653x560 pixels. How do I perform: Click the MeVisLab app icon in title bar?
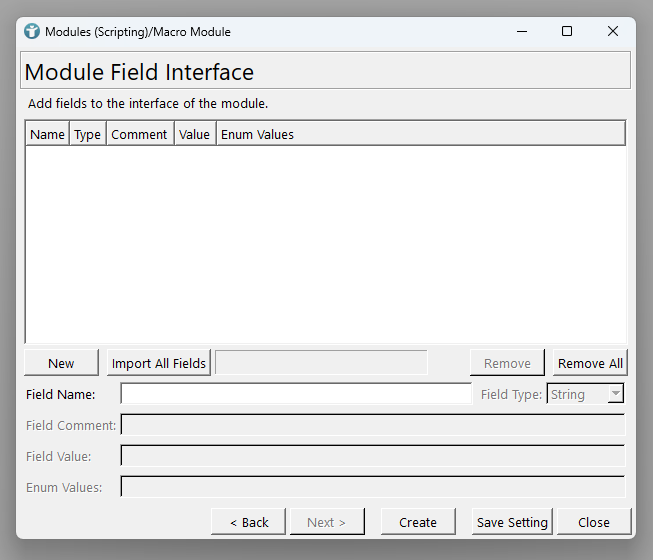coord(32,31)
